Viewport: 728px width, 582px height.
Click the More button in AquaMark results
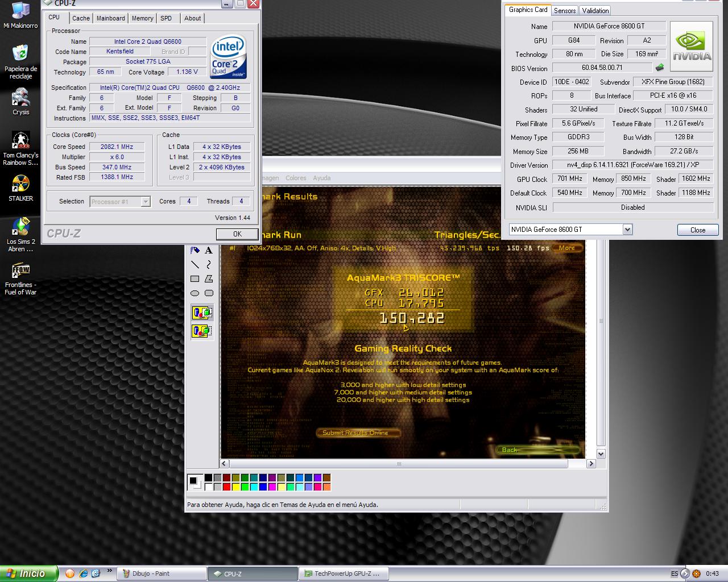point(566,248)
